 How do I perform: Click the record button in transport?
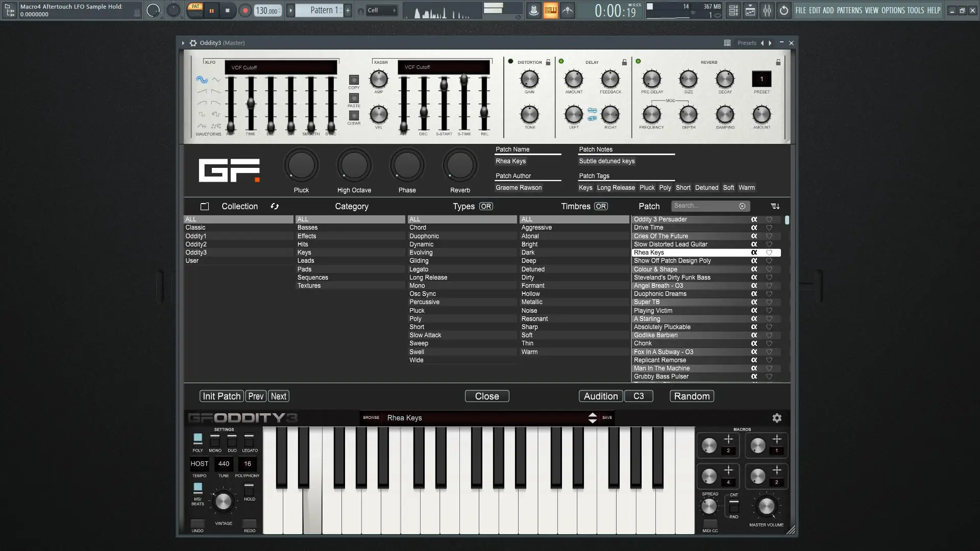245,10
